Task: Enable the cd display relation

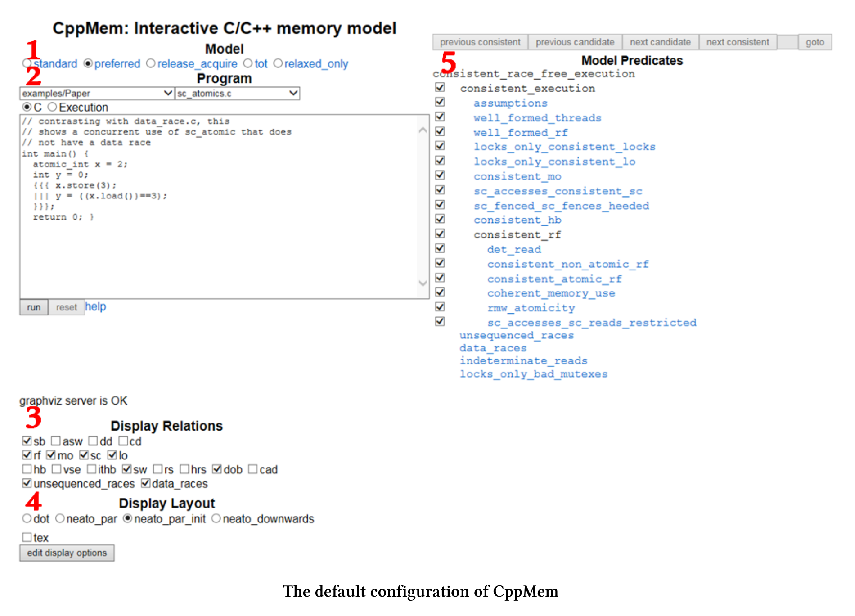Action: click(123, 441)
